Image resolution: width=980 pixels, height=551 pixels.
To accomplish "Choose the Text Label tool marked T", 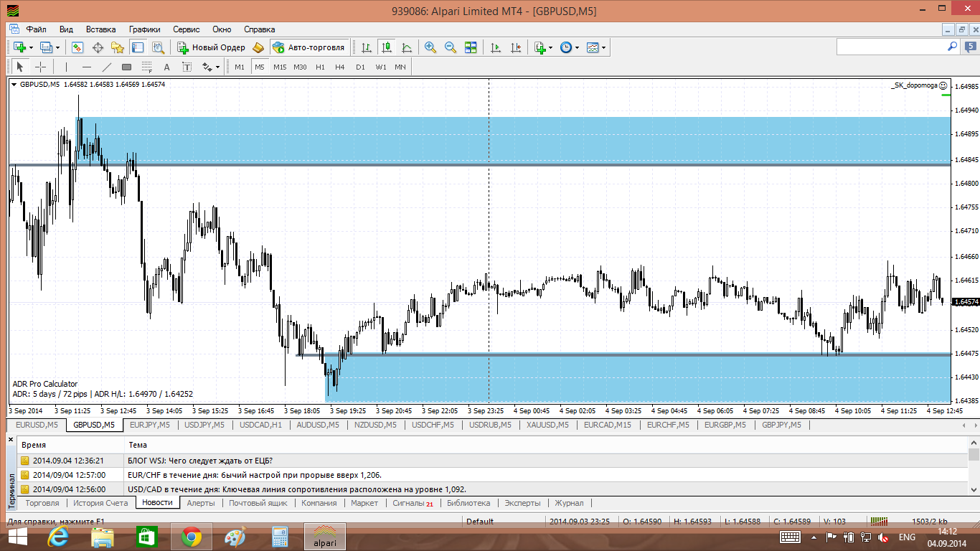I will (x=187, y=67).
